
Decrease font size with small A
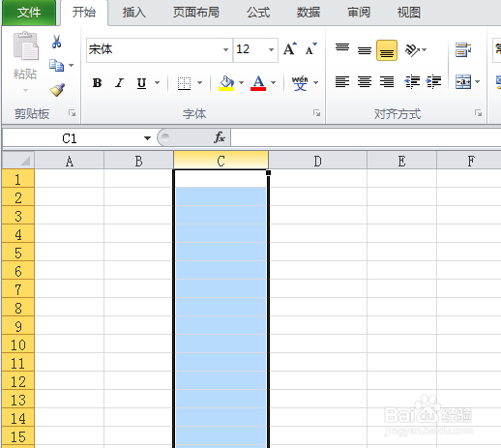[310, 49]
